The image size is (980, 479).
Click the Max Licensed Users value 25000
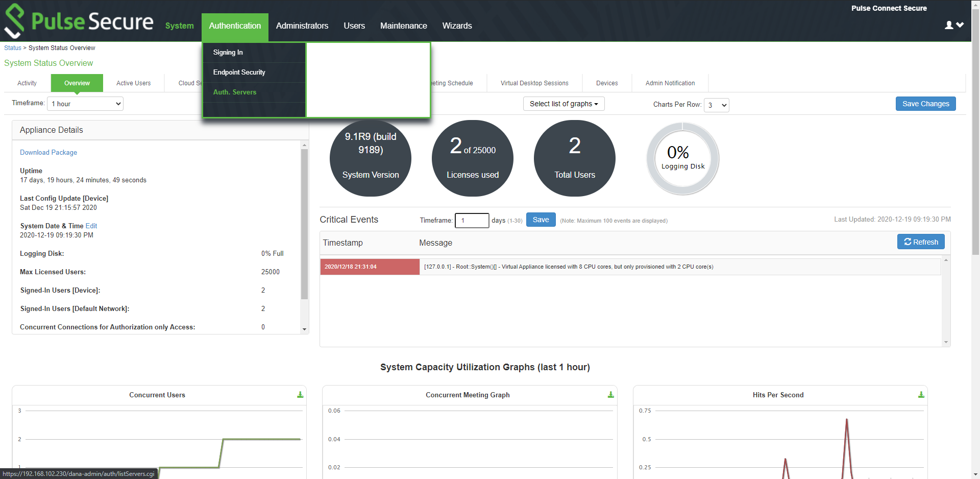(271, 272)
